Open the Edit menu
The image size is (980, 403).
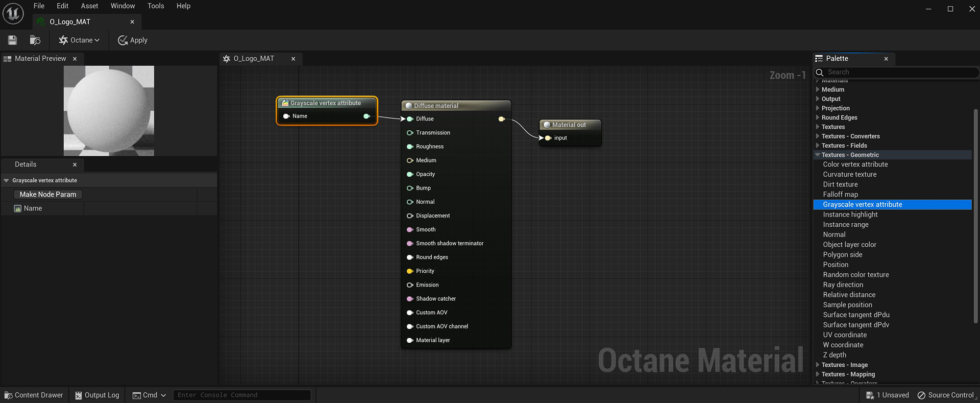click(x=63, y=6)
